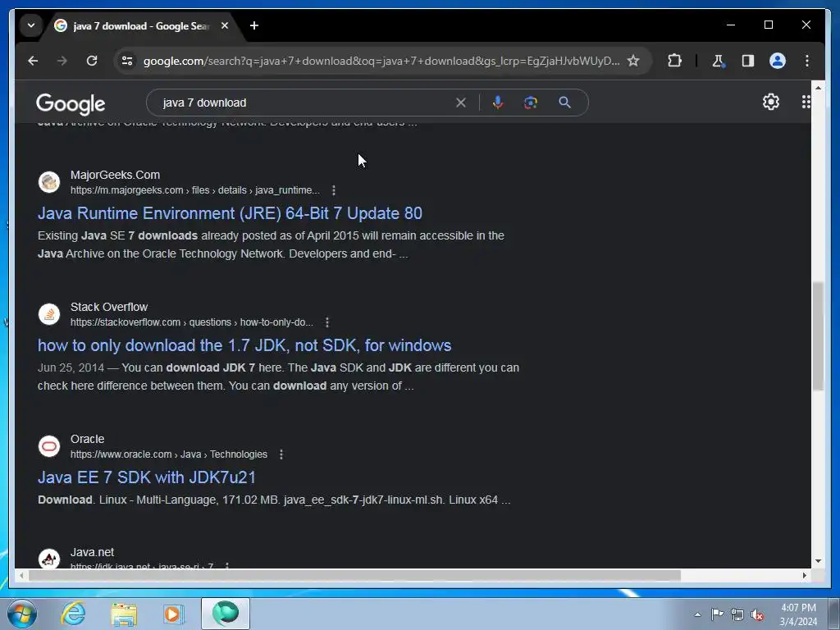Search by image with Lens icon

pyautogui.click(x=531, y=103)
